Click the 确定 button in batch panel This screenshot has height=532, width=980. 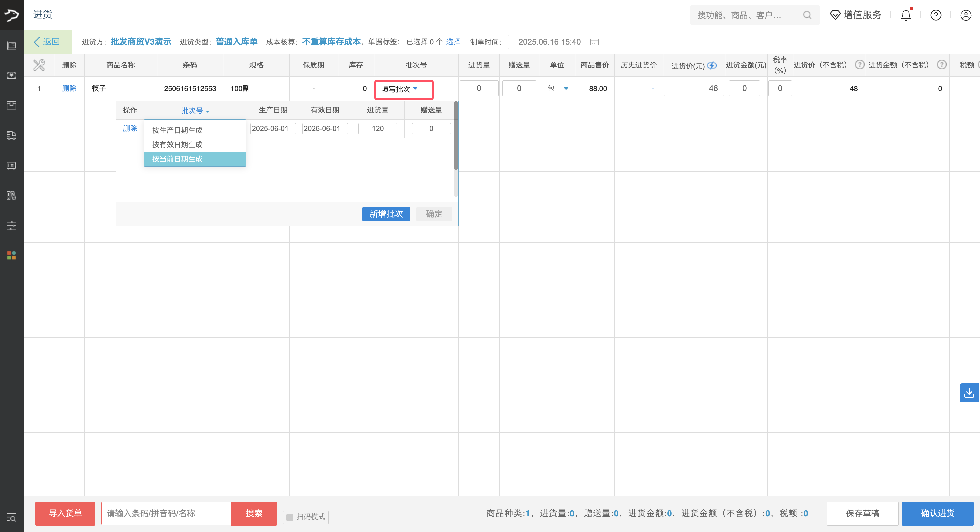coord(434,214)
